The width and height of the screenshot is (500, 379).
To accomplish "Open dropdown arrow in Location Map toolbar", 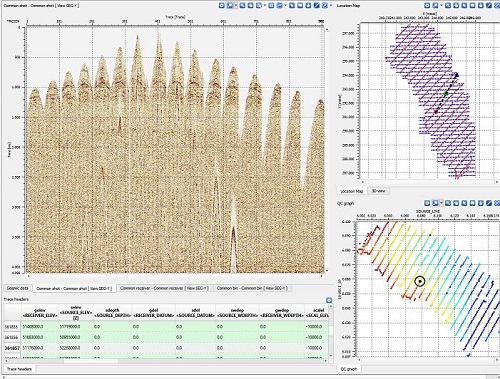I will 441,5.
